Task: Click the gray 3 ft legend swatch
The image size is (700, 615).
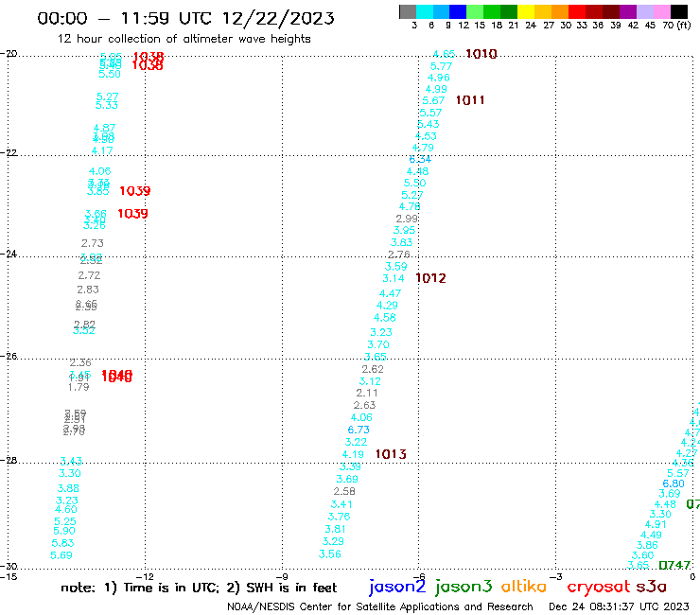Action: (408, 11)
